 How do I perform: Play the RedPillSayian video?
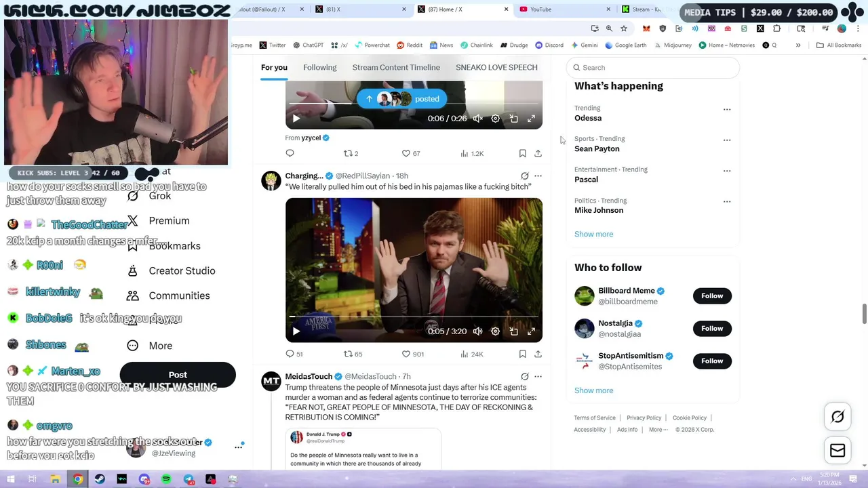click(x=296, y=331)
